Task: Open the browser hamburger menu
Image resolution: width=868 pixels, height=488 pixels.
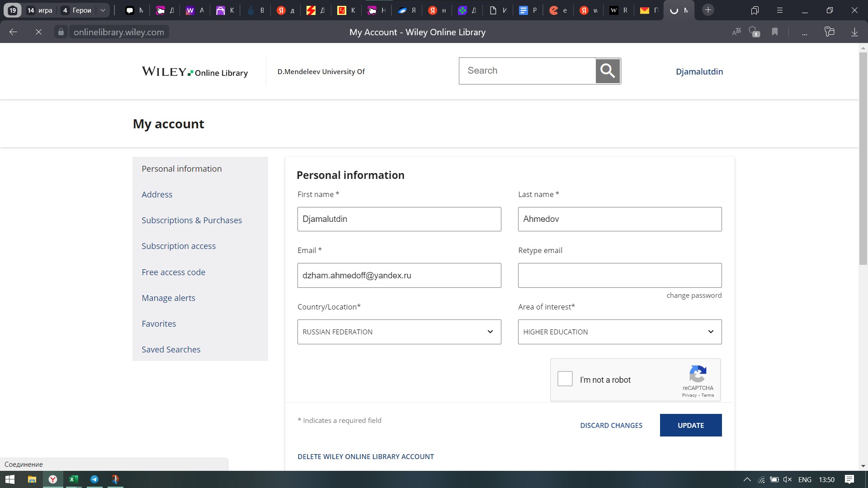Action: pyautogui.click(x=780, y=10)
